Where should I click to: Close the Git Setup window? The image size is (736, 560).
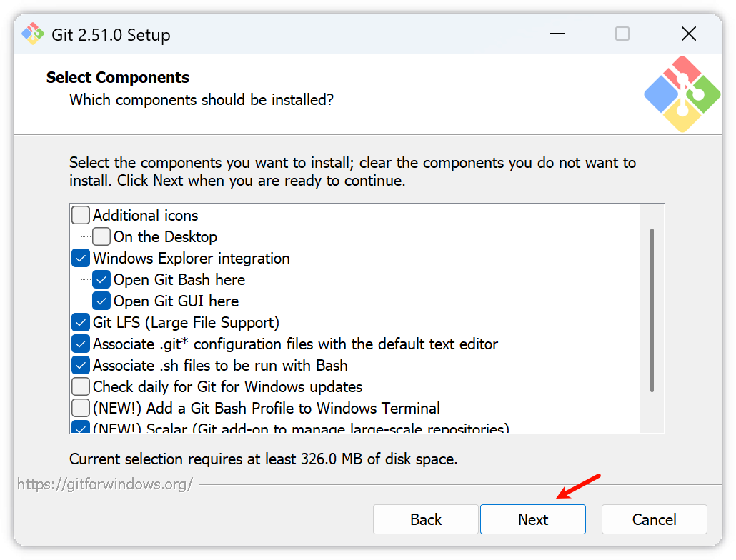click(688, 34)
